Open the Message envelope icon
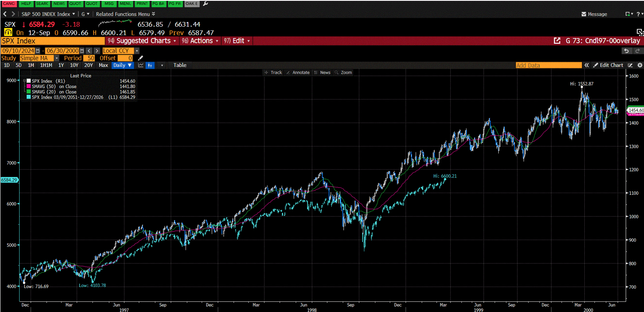644x312 pixels. [583, 14]
